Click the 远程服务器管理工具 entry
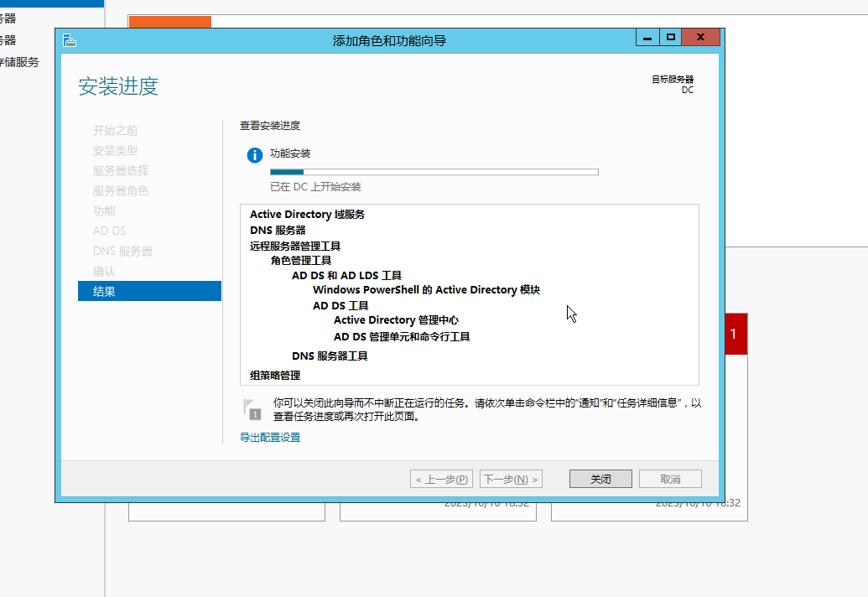868x597 pixels. (x=295, y=247)
